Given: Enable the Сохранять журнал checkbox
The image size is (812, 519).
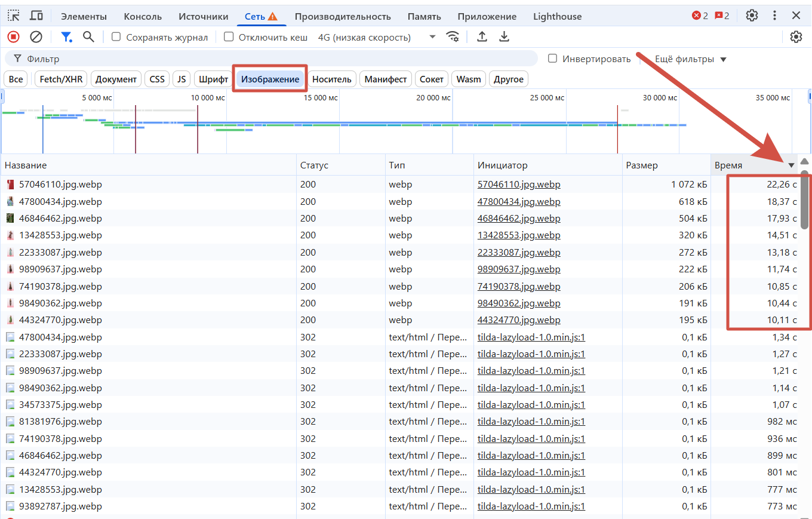Looking at the screenshot, I should coord(116,37).
